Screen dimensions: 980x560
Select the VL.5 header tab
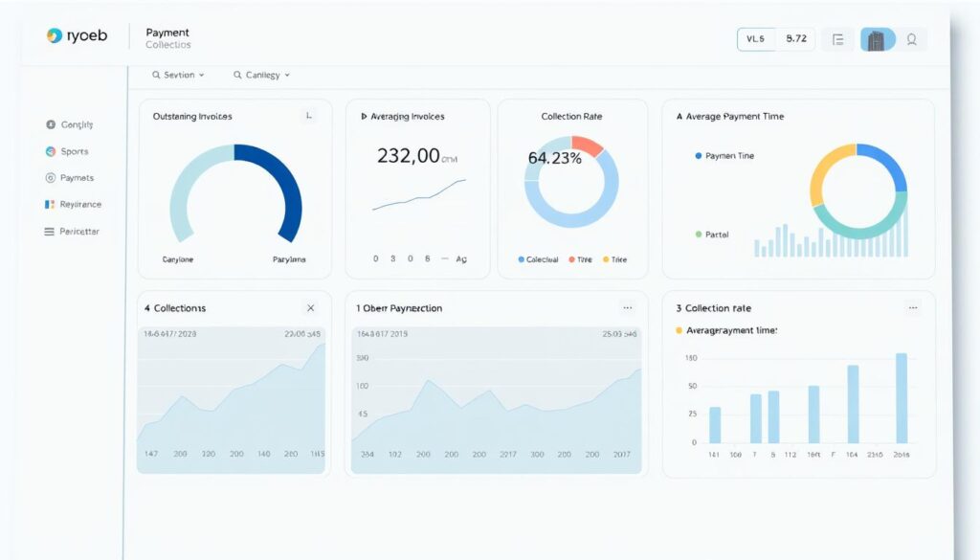pos(756,39)
